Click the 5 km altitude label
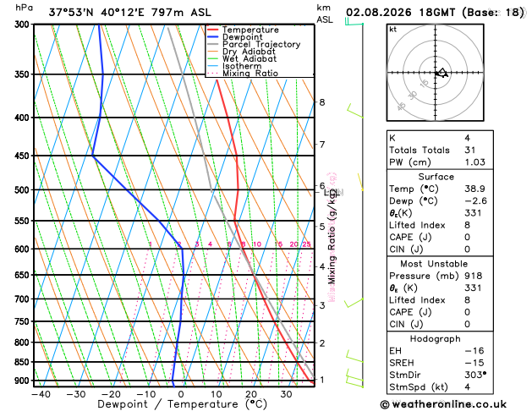The width and height of the screenshot is (532, 411). (322, 226)
